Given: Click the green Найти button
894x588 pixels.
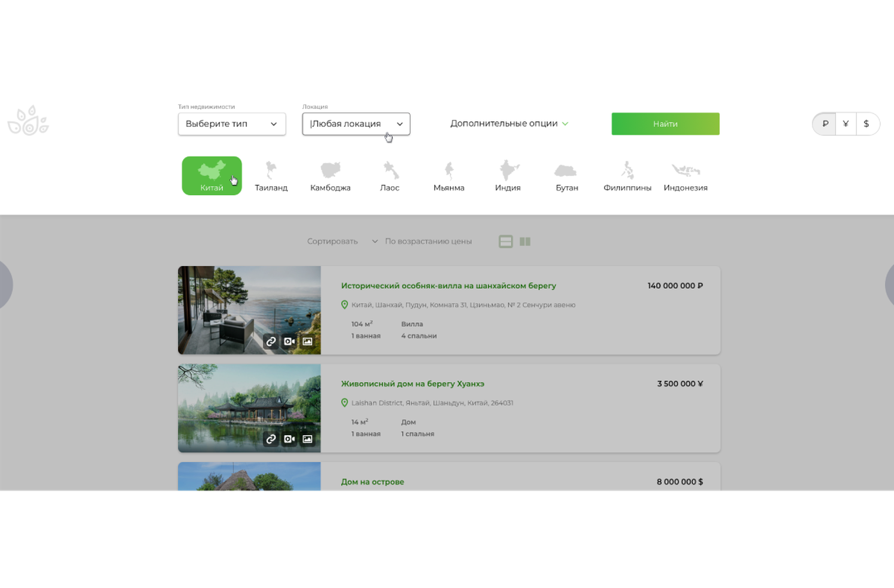Looking at the screenshot, I should click(666, 124).
